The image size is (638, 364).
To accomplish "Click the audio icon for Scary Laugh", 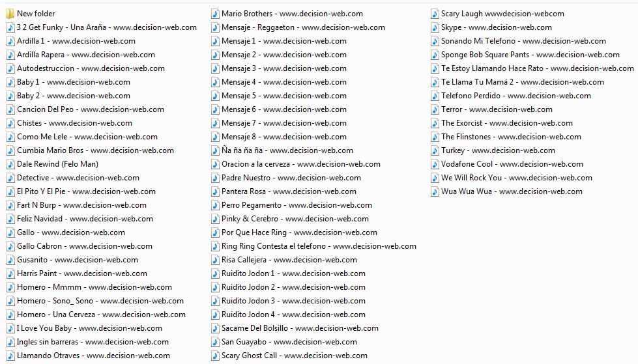I will 435,14.
